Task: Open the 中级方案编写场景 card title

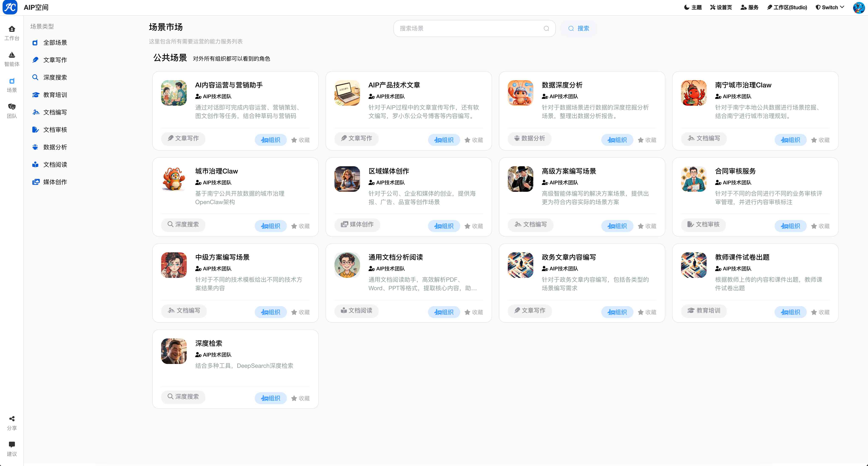Action: point(222,257)
